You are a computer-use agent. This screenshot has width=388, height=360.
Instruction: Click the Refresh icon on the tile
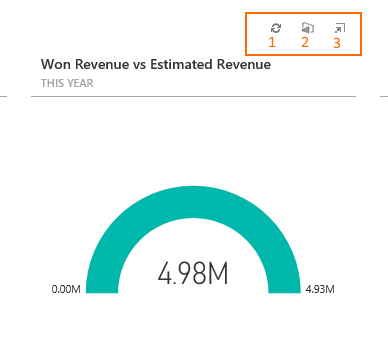276,28
